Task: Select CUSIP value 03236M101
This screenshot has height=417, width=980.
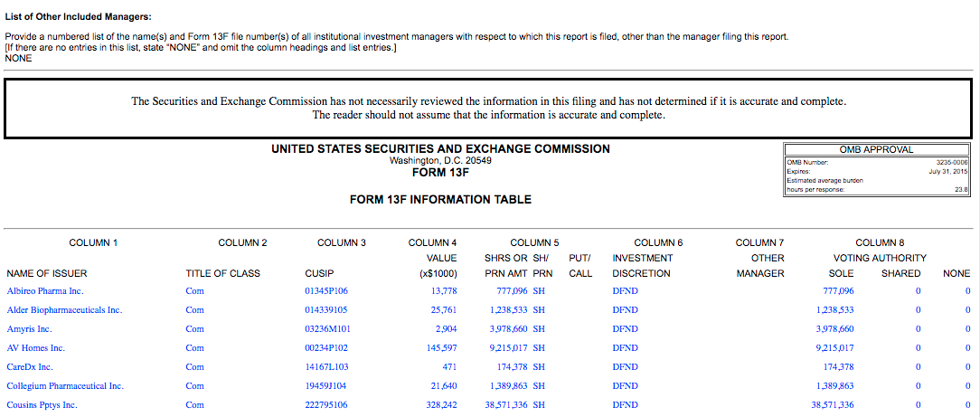Action: pos(326,329)
